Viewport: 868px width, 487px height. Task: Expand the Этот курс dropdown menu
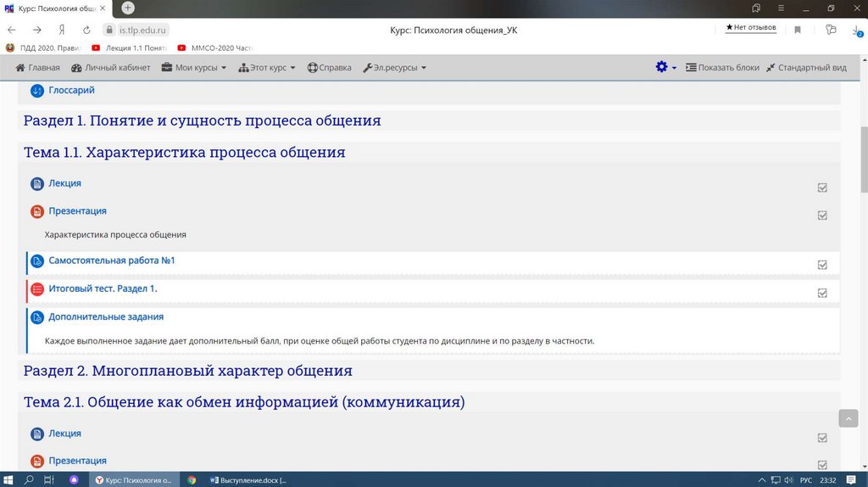(x=267, y=68)
